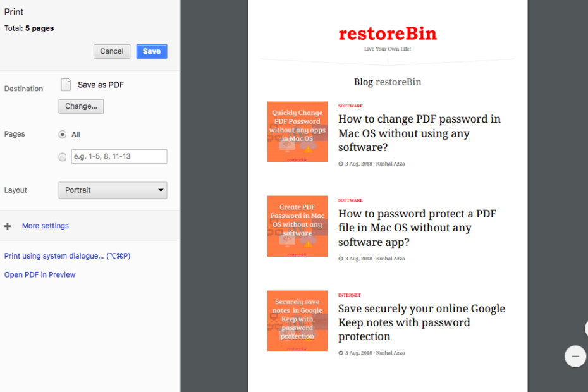Click the Save as PDF destination text
The width and height of the screenshot is (588, 392).
point(101,85)
